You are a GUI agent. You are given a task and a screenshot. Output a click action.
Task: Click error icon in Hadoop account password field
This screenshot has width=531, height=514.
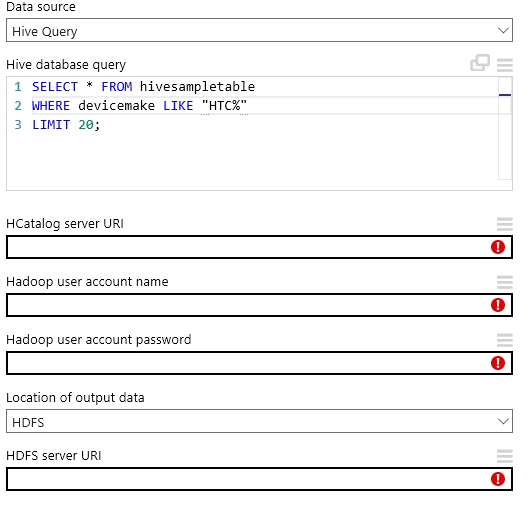point(498,363)
